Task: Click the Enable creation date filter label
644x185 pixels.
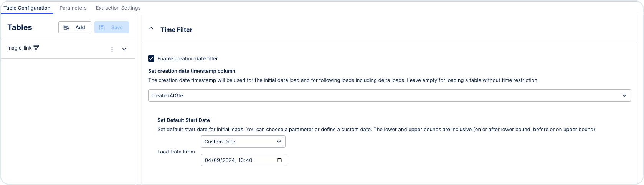Action: 188,58
